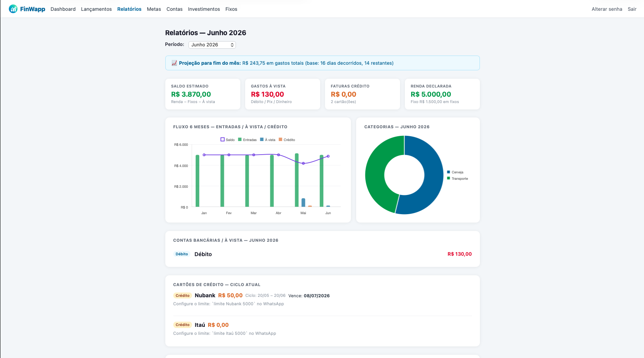Click the Ciclo: 20/05 – 20/06 text
This screenshot has height=358, width=644.
pyautogui.click(x=266, y=296)
